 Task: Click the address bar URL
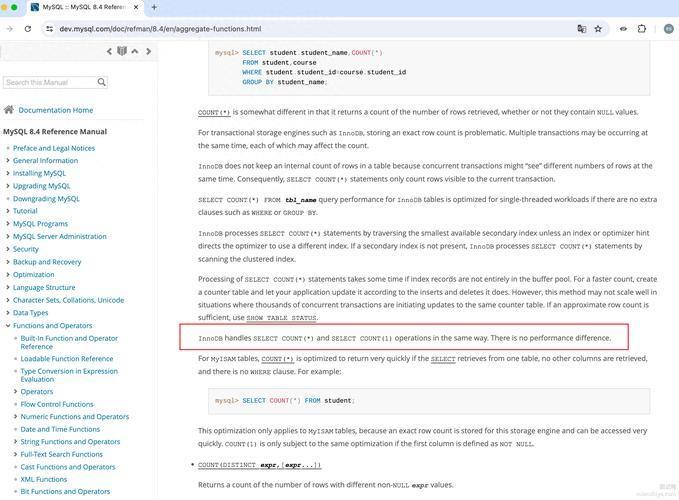[160, 29]
